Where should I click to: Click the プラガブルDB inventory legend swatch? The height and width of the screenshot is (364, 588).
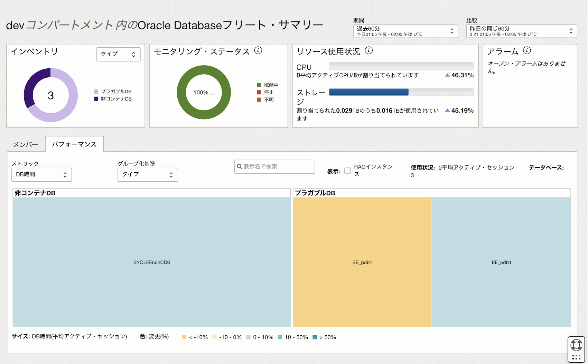click(96, 92)
